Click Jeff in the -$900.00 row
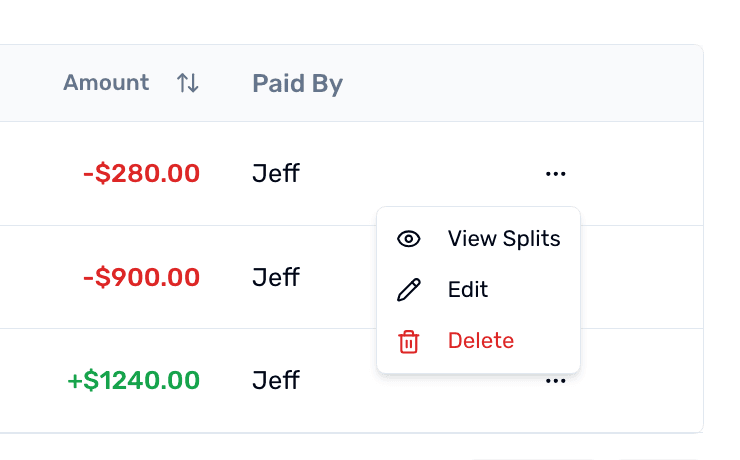This screenshot has height=460, width=740. click(276, 277)
